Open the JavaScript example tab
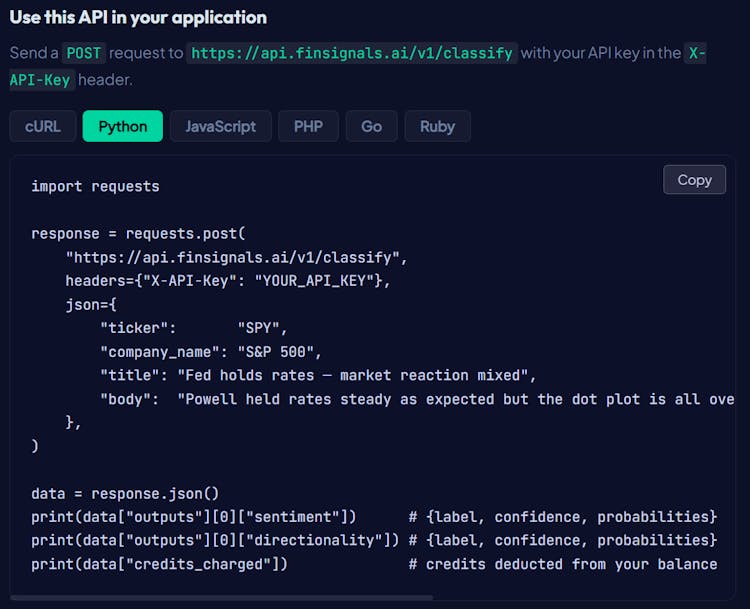 [x=220, y=126]
